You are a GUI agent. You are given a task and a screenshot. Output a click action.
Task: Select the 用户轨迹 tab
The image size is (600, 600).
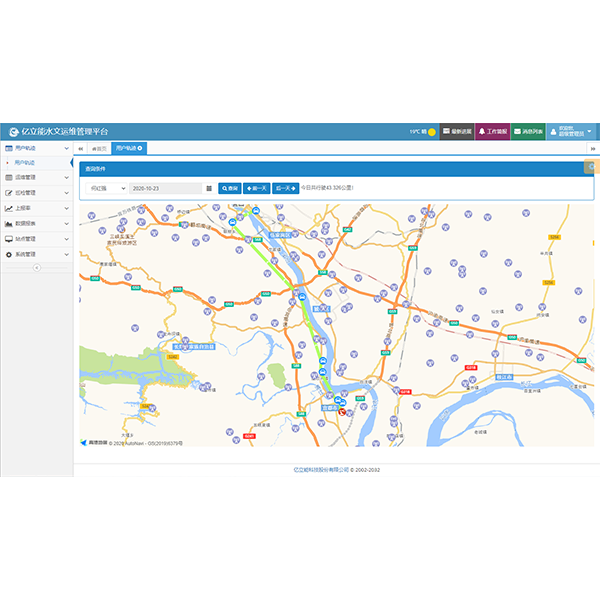pyautogui.click(x=129, y=148)
